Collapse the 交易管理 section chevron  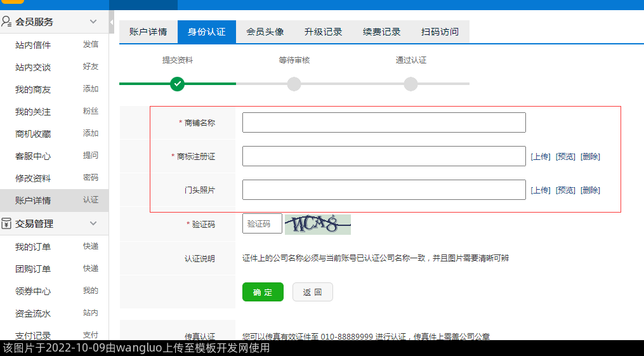tap(93, 223)
